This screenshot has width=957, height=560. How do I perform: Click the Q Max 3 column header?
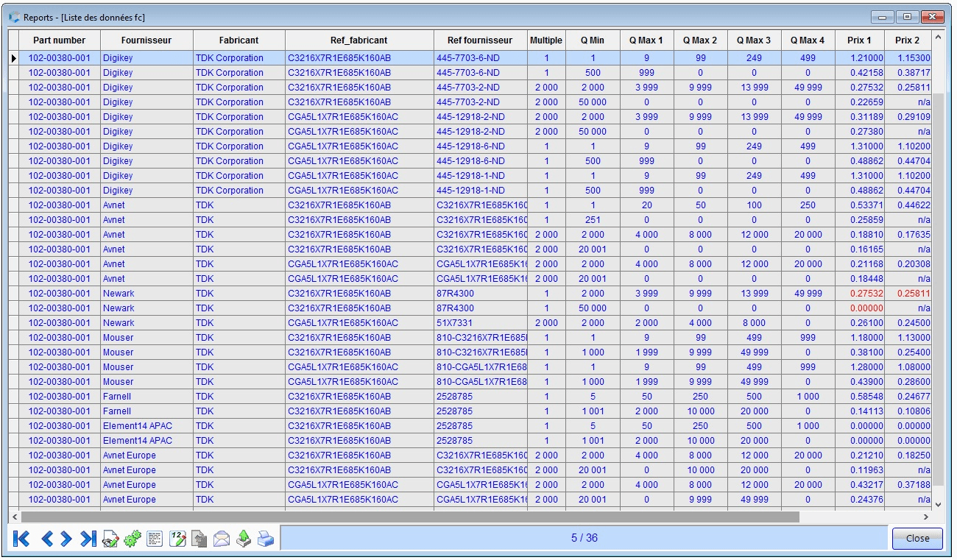click(754, 40)
